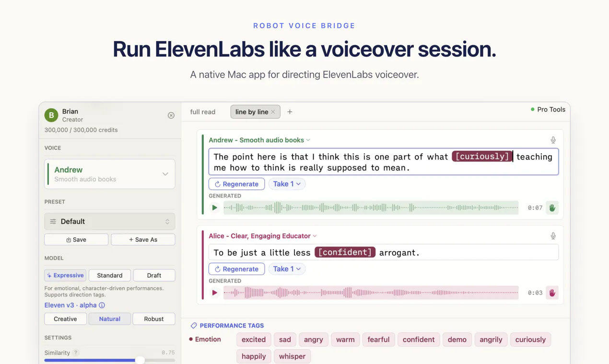This screenshot has height=364, width=609.
Task: Open the Eleven v3 alpha info icon
Action: point(102,305)
